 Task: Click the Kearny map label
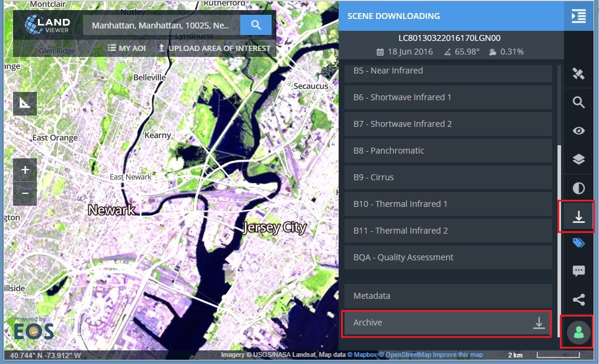coord(157,135)
